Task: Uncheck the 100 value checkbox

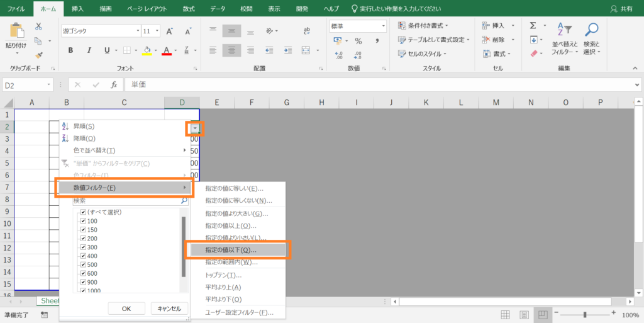Action: point(84,220)
